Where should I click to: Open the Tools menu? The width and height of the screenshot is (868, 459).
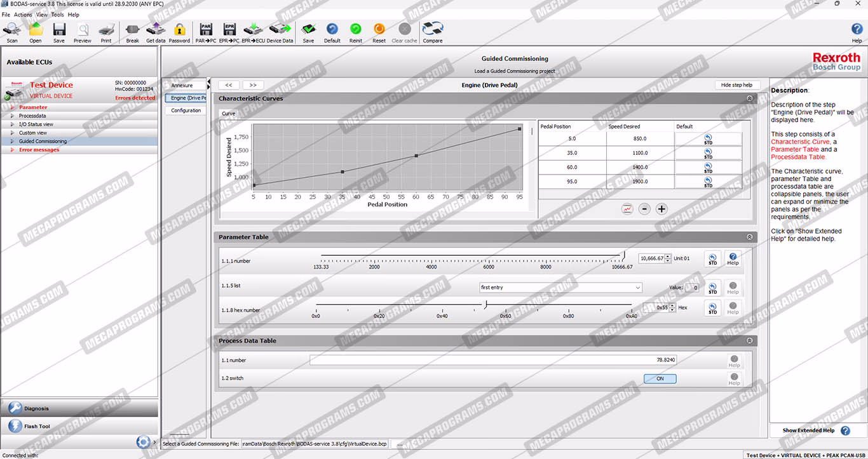[x=57, y=15]
